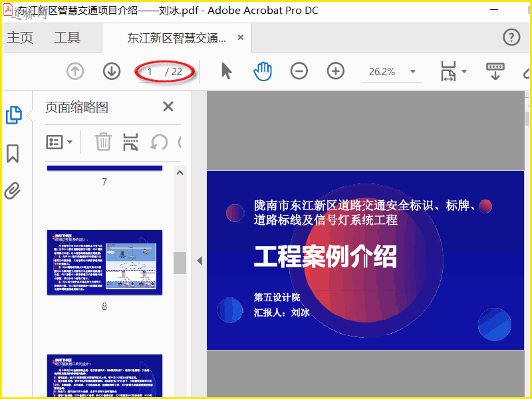Close the 页面缩略图 panel
The height and width of the screenshot is (399, 532).
click(x=168, y=106)
